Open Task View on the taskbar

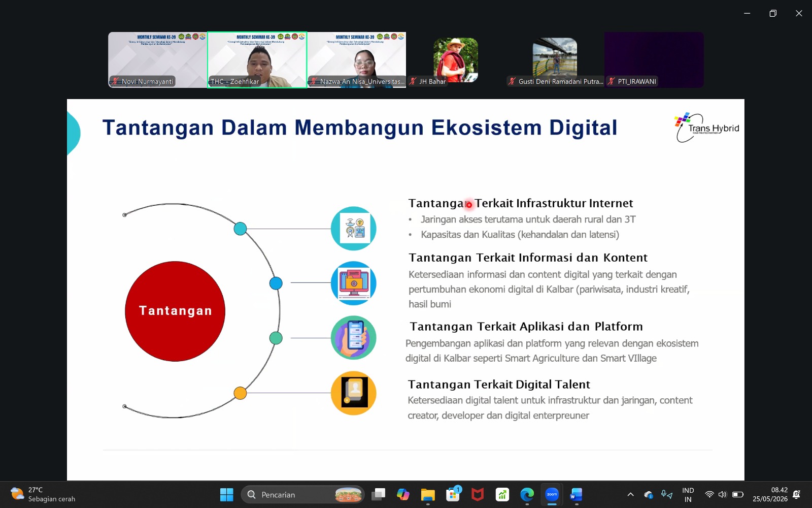click(378, 494)
